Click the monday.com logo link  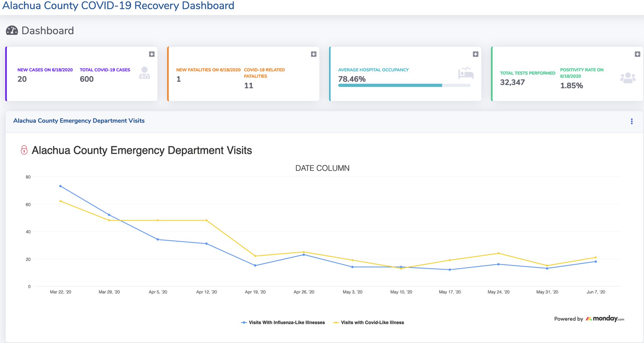(x=605, y=319)
